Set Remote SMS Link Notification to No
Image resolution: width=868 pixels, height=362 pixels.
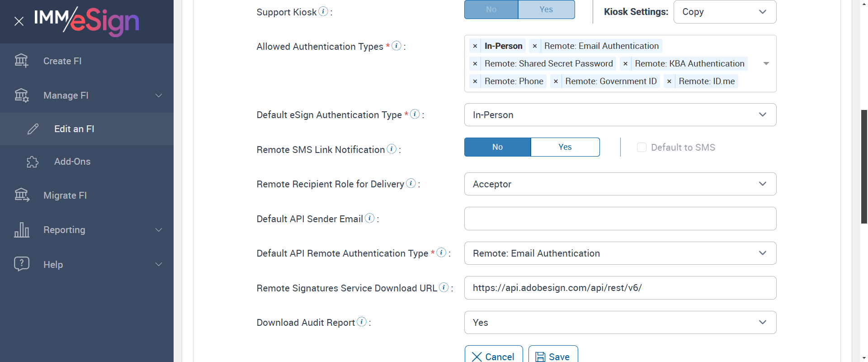coord(497,147)
